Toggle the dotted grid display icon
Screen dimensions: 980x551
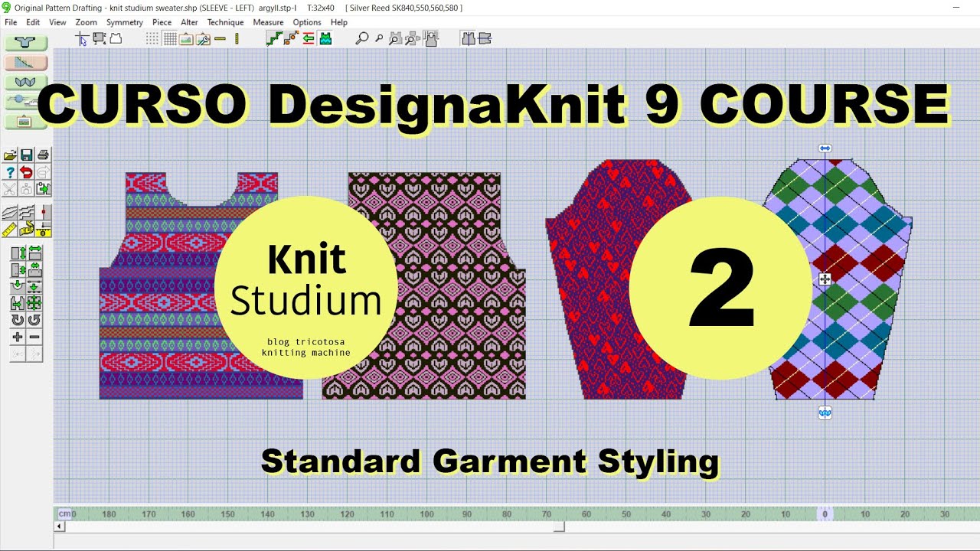[x=152, y=38]
